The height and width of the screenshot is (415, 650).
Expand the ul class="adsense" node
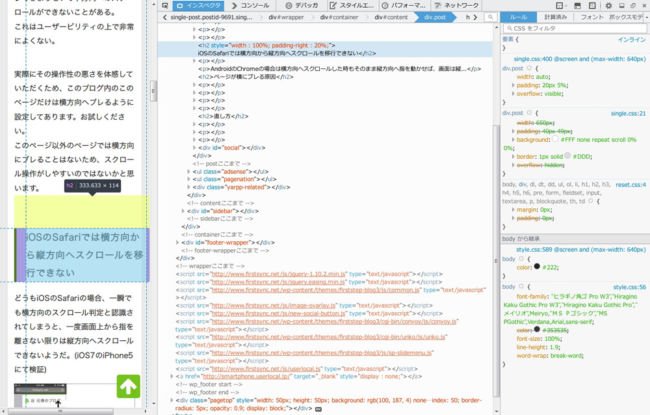click(x=189, y=171)
